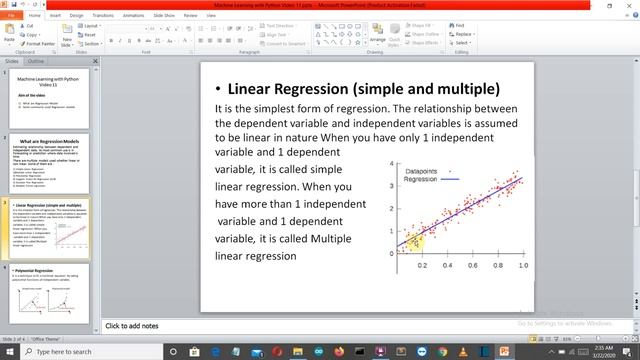Click the notes field 'Click to add notes'
The image size is (640, 360).
(367, 326)
